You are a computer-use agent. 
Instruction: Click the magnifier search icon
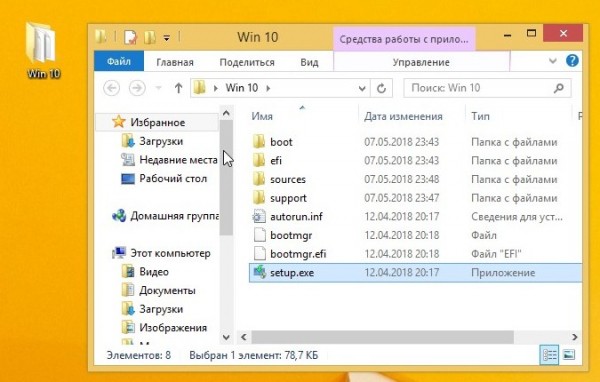[x=559, y=88]
